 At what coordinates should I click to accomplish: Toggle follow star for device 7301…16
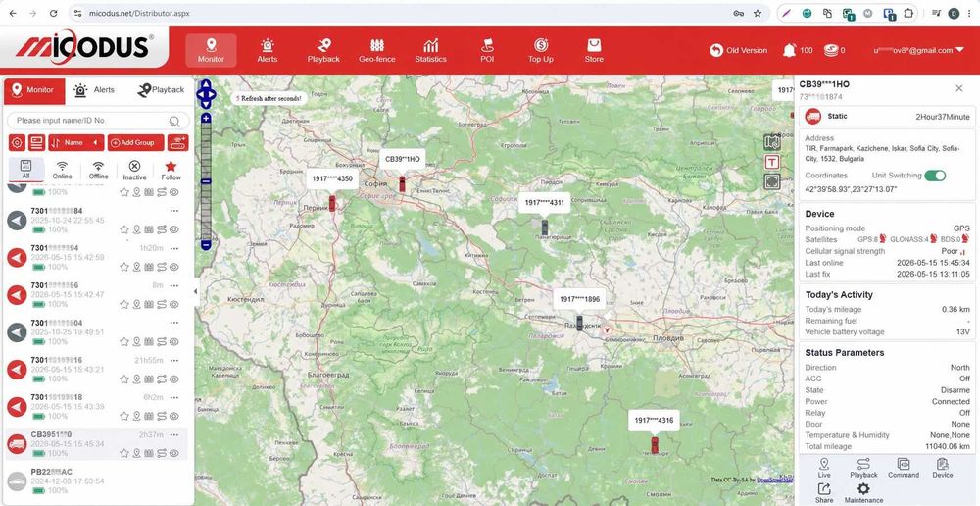click(123, 379)
